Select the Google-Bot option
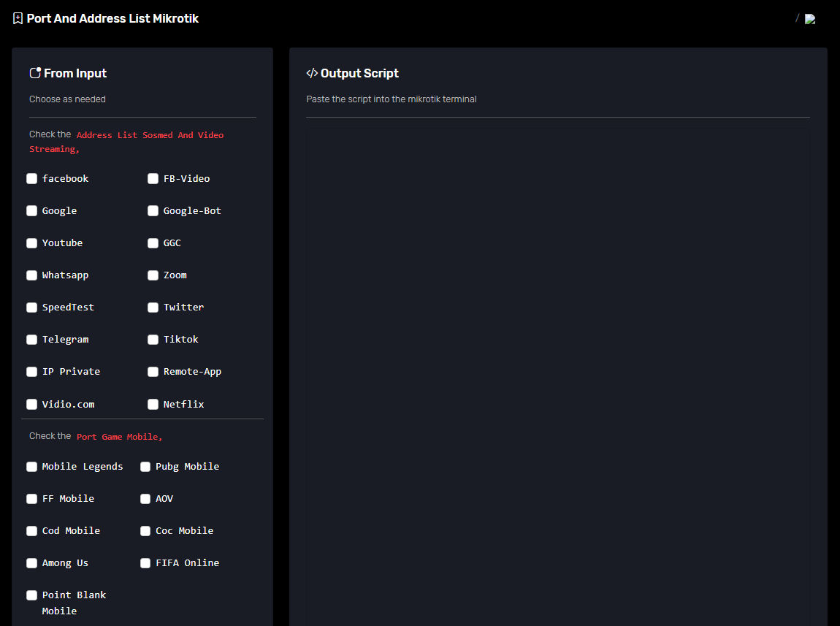The height and width of the screenshot is (626, 840). (x=153, y=210)
